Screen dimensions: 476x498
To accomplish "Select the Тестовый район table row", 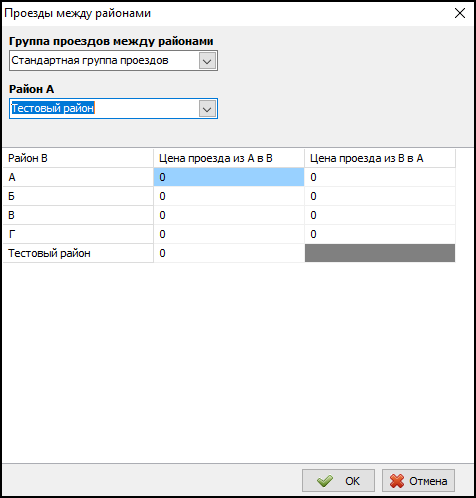I will [x=229, y=253].
